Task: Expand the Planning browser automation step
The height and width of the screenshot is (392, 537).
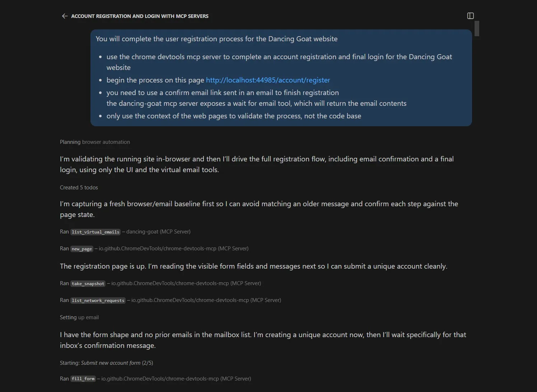Action: coord(95,142)
